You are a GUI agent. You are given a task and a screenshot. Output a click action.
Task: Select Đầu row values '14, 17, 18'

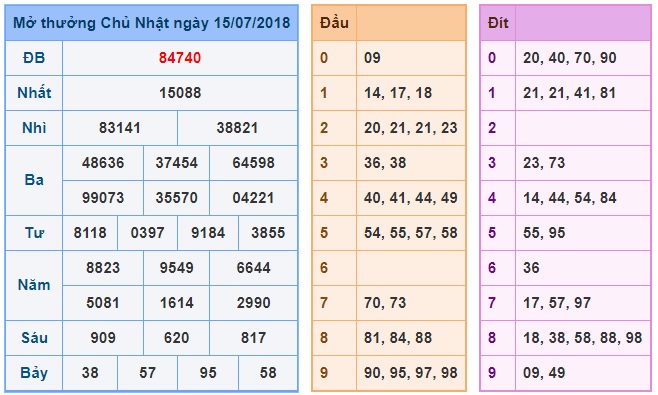coord(398,93)
